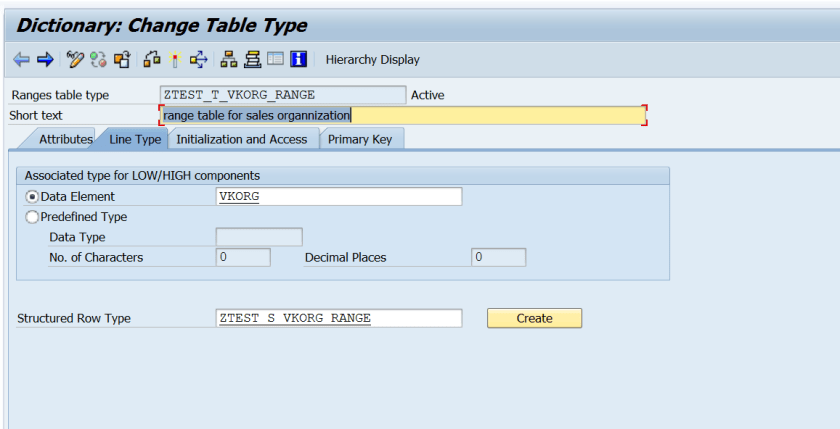Activate object with the magic wand icon

175,59
